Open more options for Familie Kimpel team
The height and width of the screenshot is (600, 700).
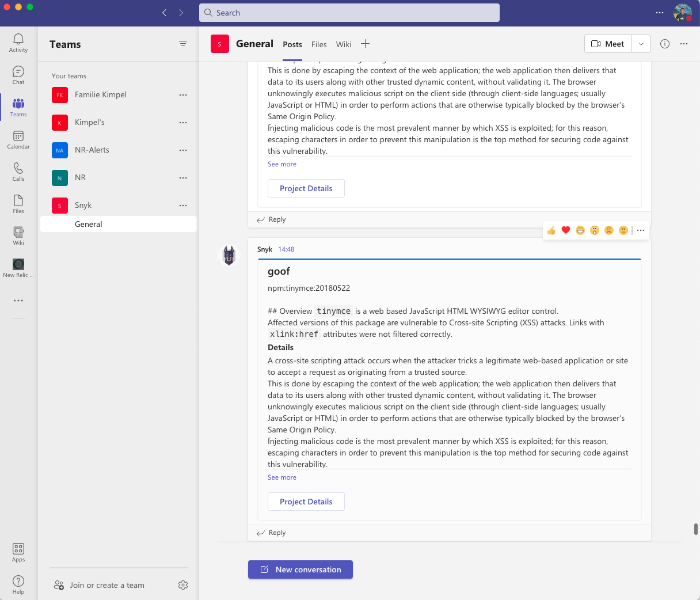pos(183,94)
